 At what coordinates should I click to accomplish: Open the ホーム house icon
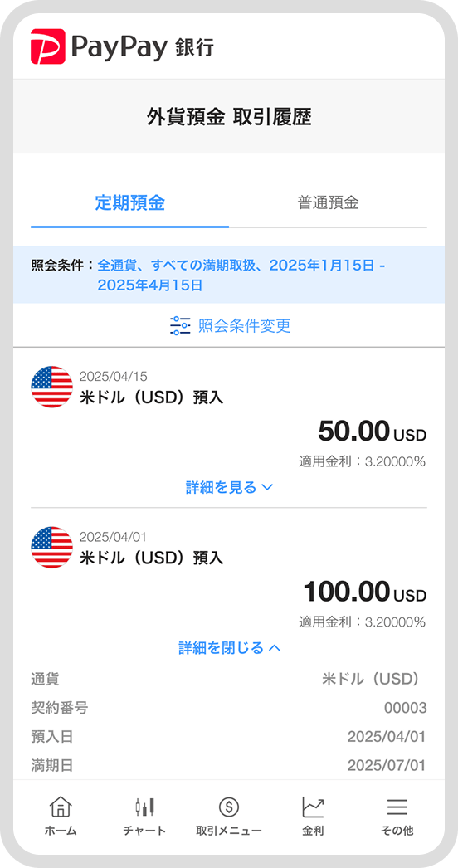point(61,807)
